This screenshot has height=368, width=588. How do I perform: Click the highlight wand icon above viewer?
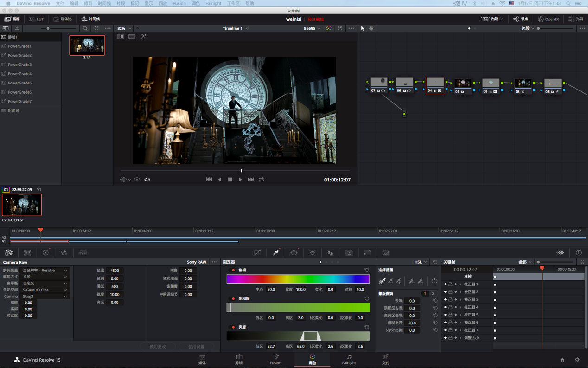[143, 36]
